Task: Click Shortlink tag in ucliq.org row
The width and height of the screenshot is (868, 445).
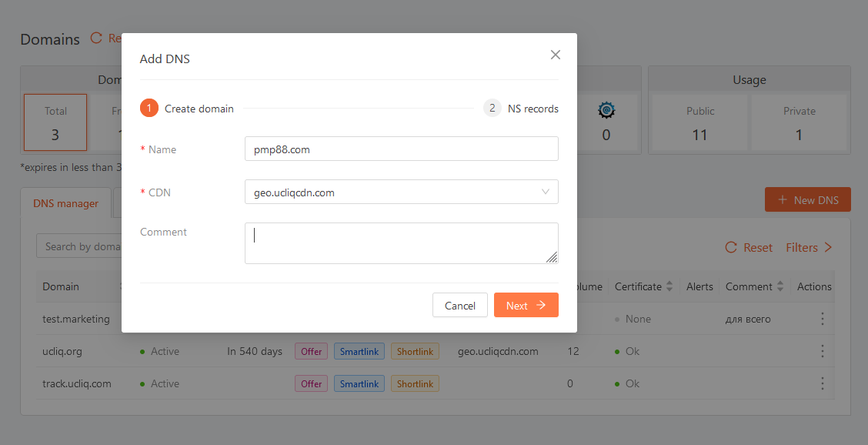Action: (x=416, y=351)
